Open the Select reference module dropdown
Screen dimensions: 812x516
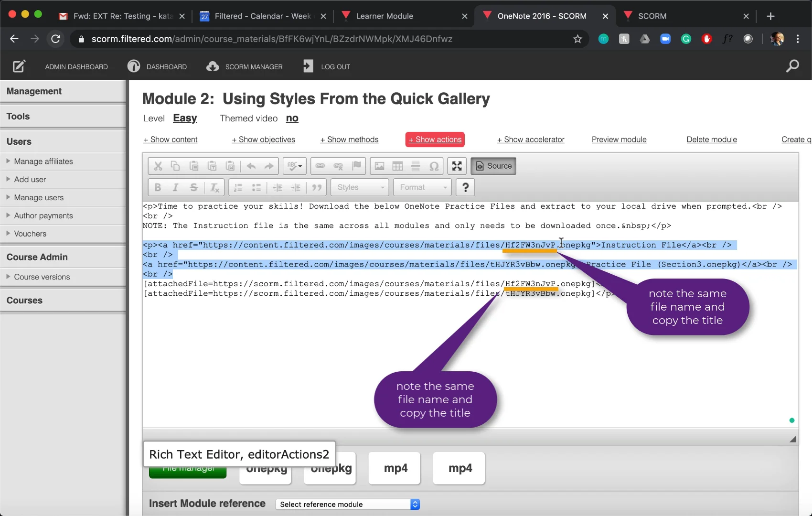pyautogui.click(x=347, y=504)
